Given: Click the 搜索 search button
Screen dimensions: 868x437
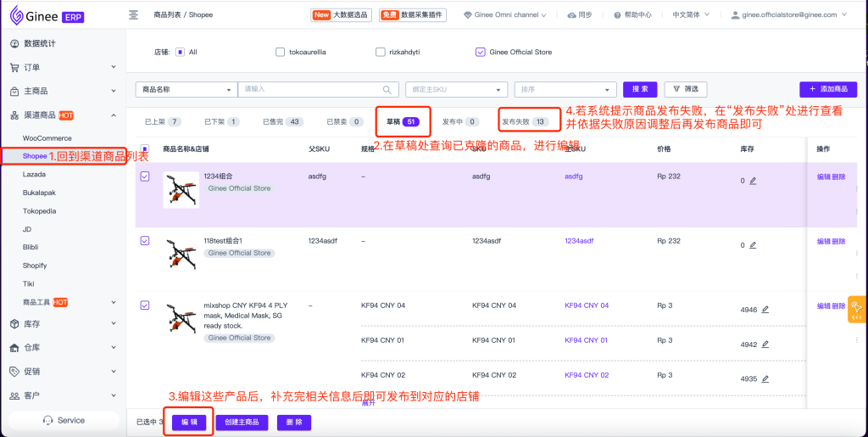Looking at the screenshot, I should [x=640, y=89].
